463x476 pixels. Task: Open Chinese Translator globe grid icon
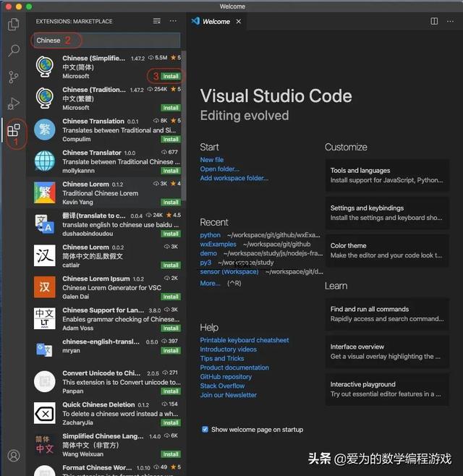(45, 161)
